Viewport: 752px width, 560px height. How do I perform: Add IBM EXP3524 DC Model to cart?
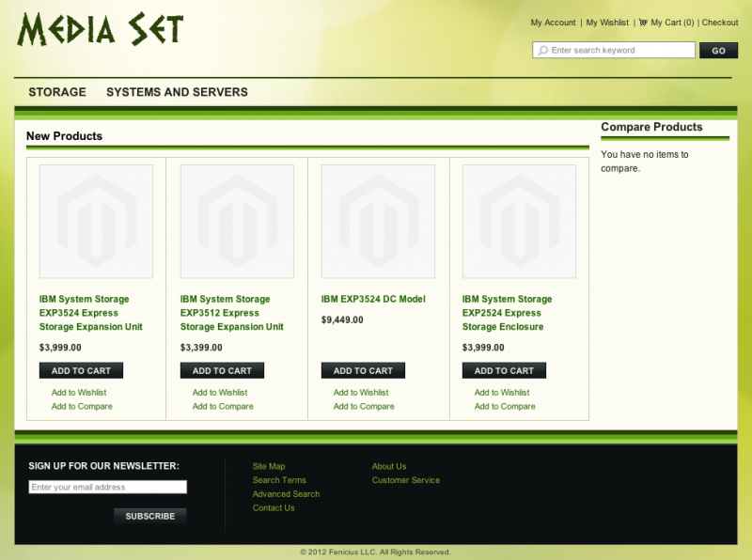tap(363, 370)
